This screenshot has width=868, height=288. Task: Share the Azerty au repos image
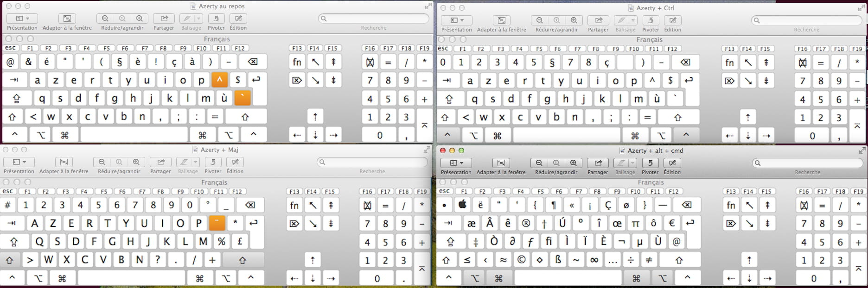[x=164, y=19]
